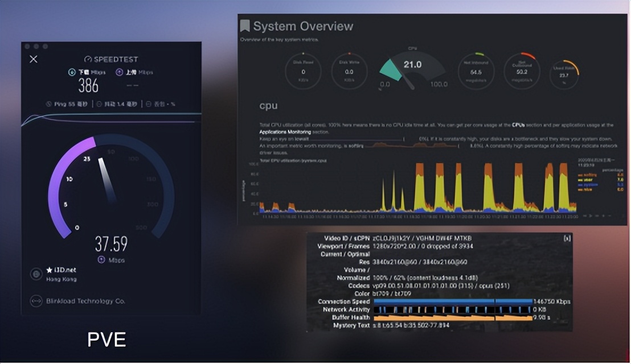Click the Disk Write gauge
The height and width of the screenshot is (364, 631).
pos(349,72)
